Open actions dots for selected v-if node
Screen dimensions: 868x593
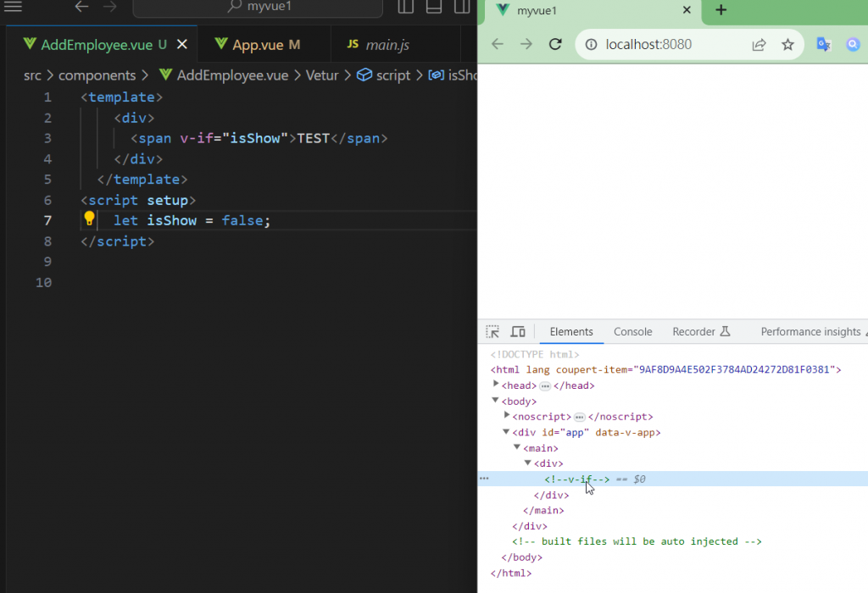[484, 478]
